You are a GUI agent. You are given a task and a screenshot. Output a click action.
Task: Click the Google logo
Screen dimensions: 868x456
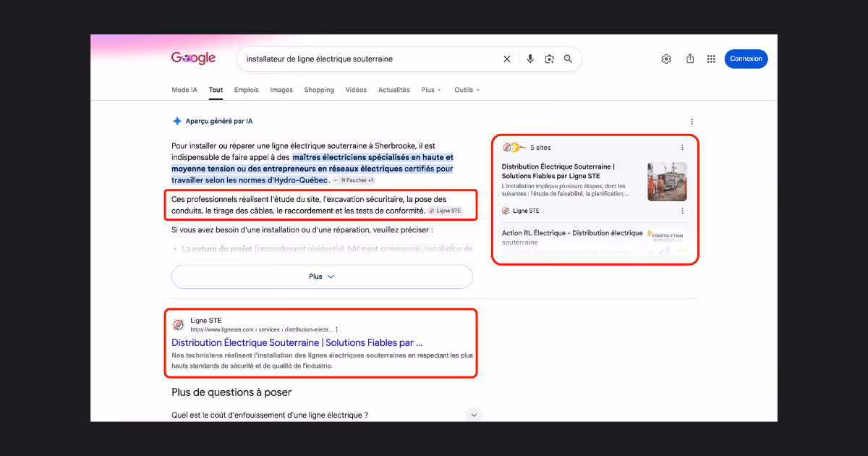[x=193, y=59]
